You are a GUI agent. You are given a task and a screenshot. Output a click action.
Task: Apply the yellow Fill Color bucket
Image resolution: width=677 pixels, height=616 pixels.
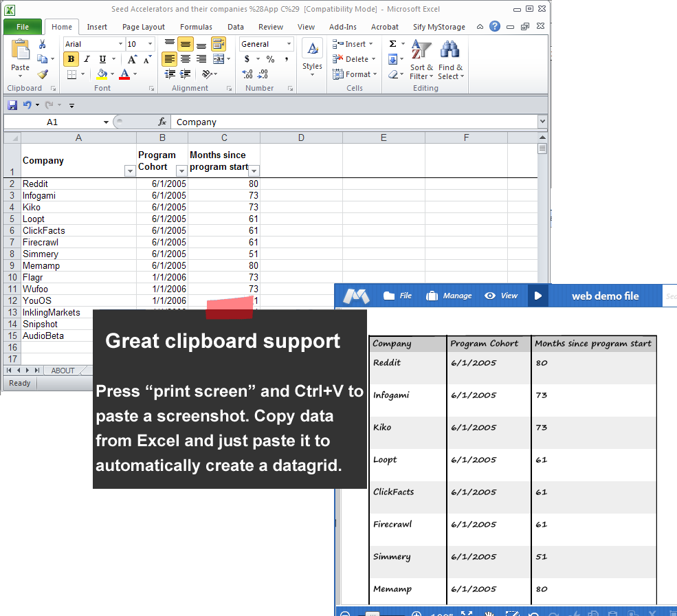(102, 74)
